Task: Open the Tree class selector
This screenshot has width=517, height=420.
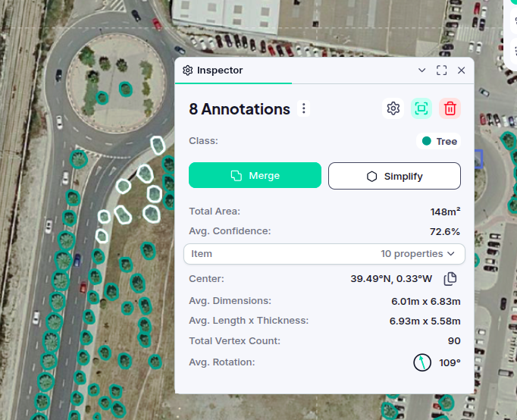Action: click(x=439, y=141)
